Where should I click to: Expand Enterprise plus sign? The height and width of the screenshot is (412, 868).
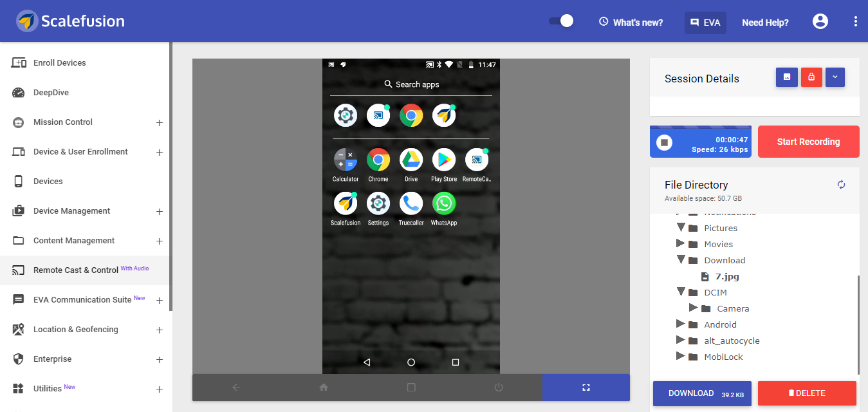pos(160,360)
